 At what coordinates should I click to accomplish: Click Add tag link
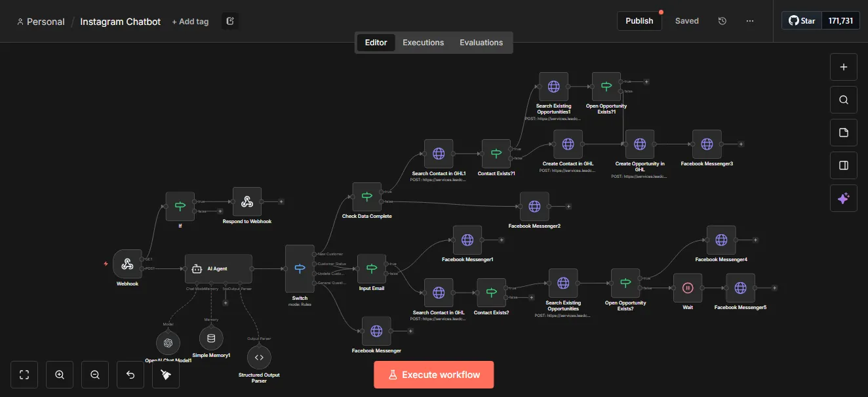[x=190, y=22]
